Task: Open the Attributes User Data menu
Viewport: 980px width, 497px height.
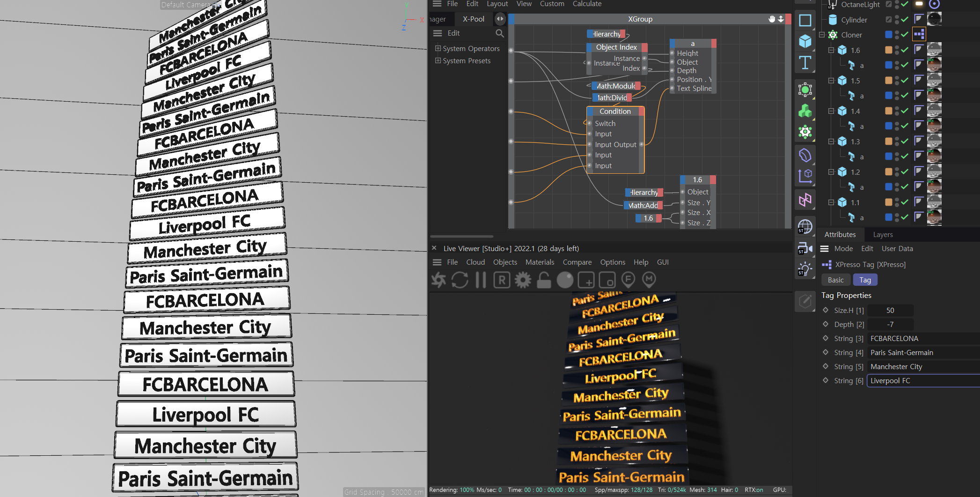Action: (x=897, y=249)
